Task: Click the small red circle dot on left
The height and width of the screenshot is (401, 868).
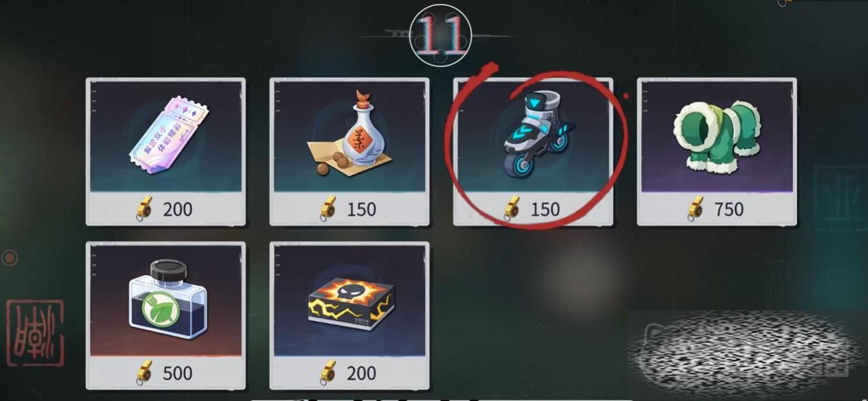Action: 9,259
